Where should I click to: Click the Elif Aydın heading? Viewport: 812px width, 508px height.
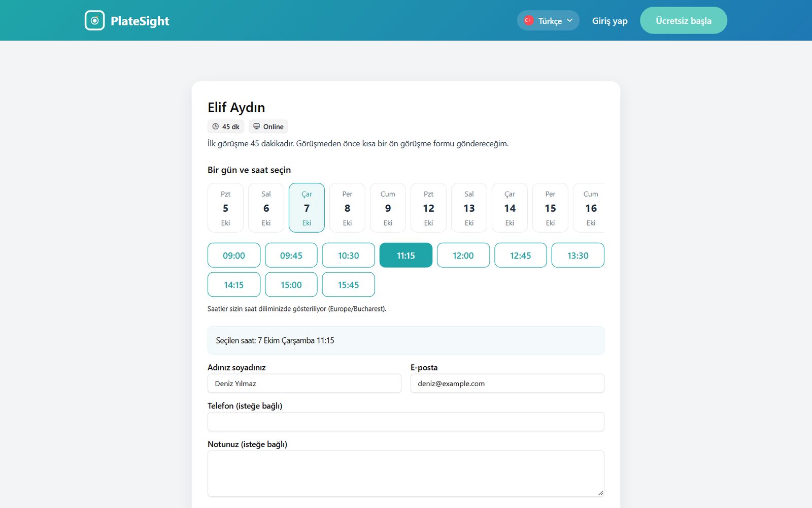click(x=236, y=107)
